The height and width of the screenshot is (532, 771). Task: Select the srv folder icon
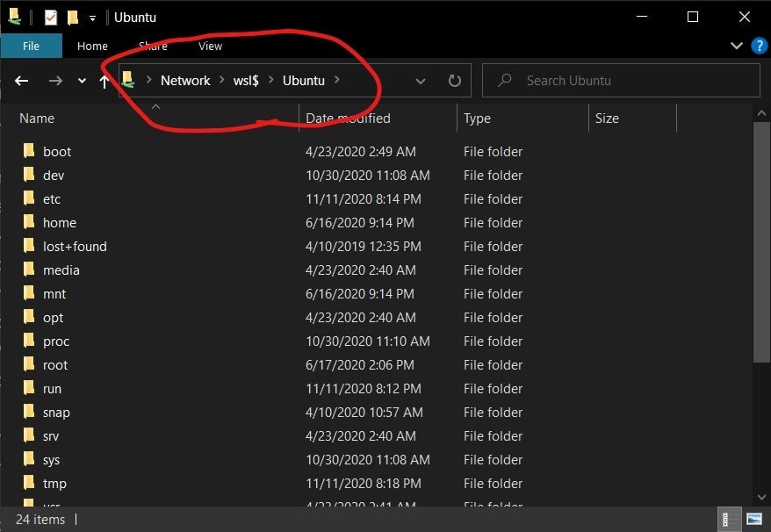coord(29,435)
